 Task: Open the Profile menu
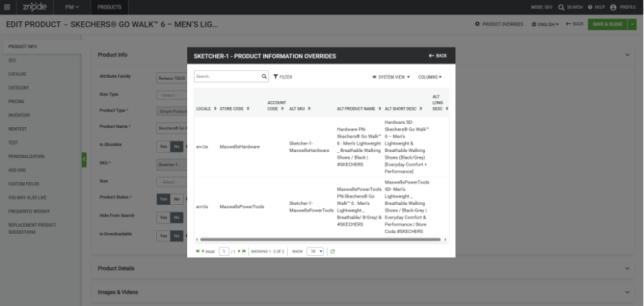(623, 8)
